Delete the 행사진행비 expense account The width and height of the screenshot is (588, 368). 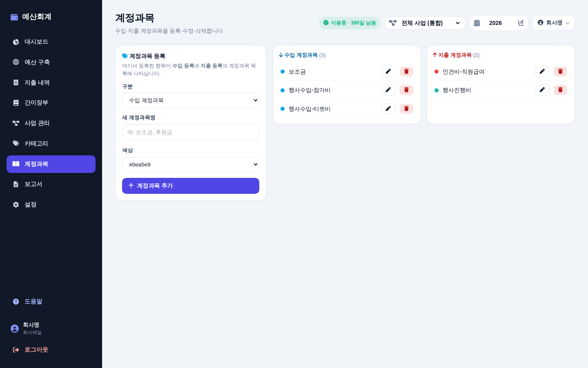tap(560, 90)
